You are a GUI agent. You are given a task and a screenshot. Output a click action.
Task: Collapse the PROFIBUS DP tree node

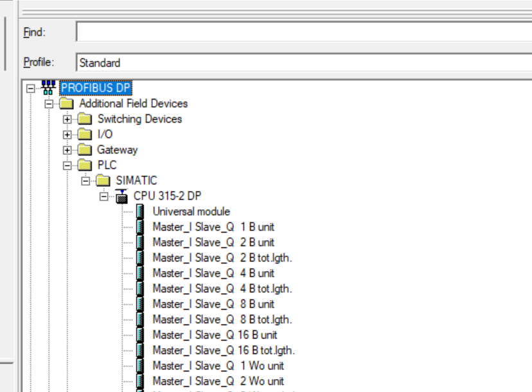pos(31,88)
